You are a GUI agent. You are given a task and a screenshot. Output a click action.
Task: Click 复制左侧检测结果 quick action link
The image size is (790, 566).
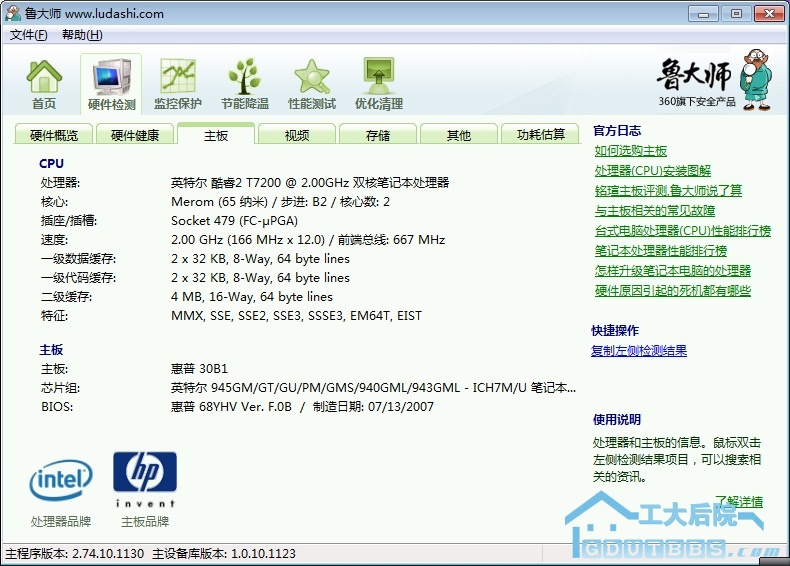point(639,351)
